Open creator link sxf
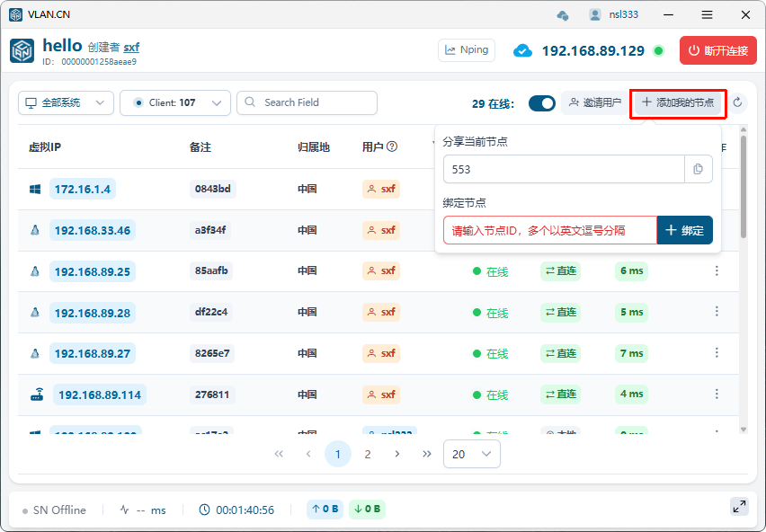 [x=131, y=48]
